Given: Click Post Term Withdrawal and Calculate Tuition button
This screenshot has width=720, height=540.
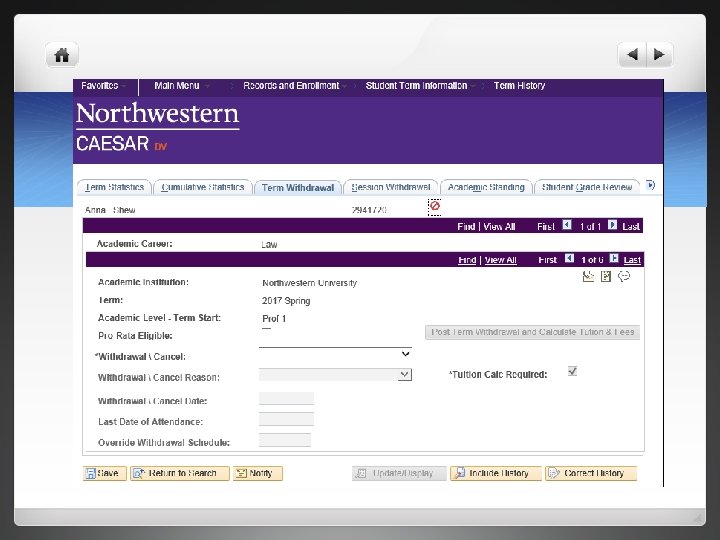Looking at the screenshot, I should pyautogui.click(x=532, y=332).
